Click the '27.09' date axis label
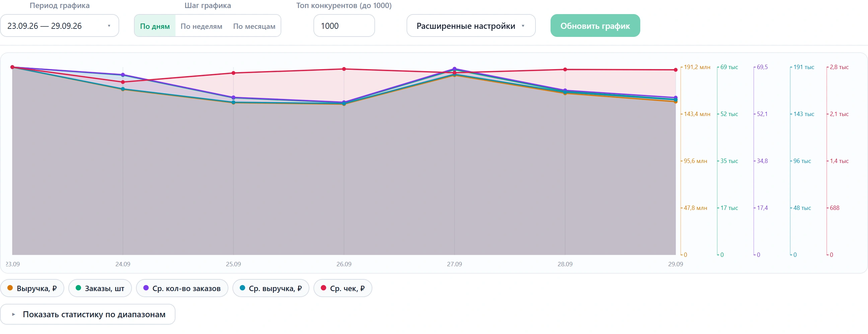This screenshot has height=334, width=868. pos(454,264)
